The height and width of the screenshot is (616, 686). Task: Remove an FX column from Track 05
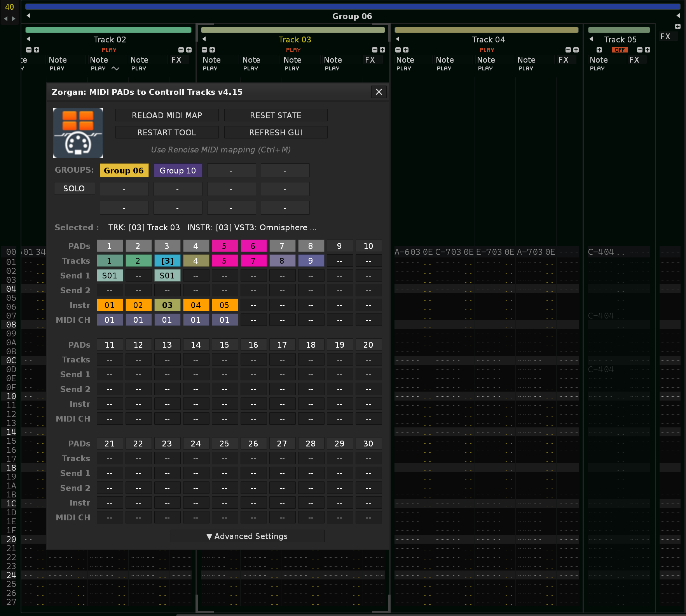[x=640, y=50]
